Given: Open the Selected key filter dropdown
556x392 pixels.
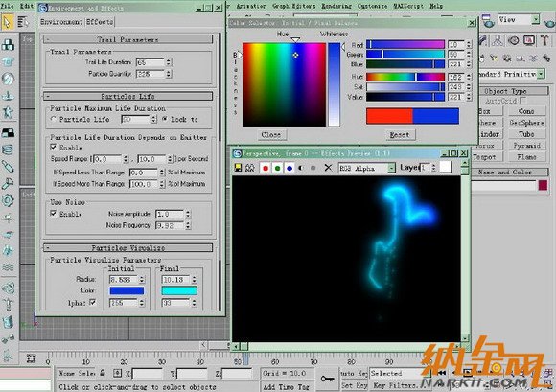Looking at the screenshot, I should 400,373.
